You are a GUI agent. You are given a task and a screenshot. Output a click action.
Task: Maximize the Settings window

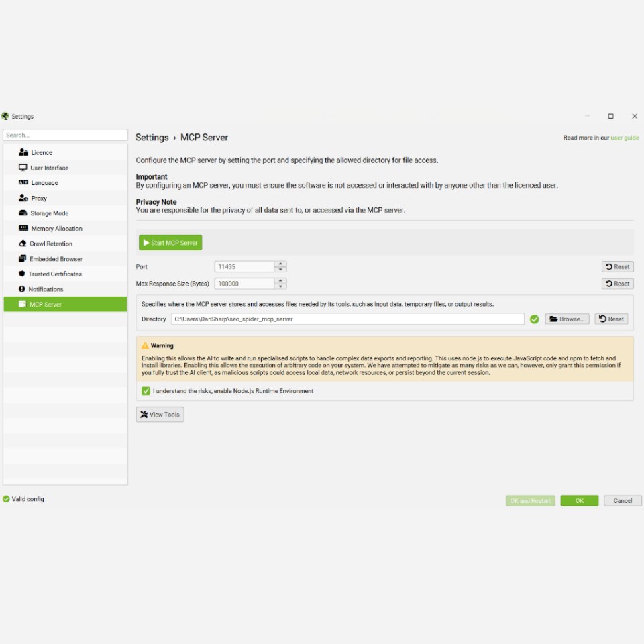pos(610,116)
